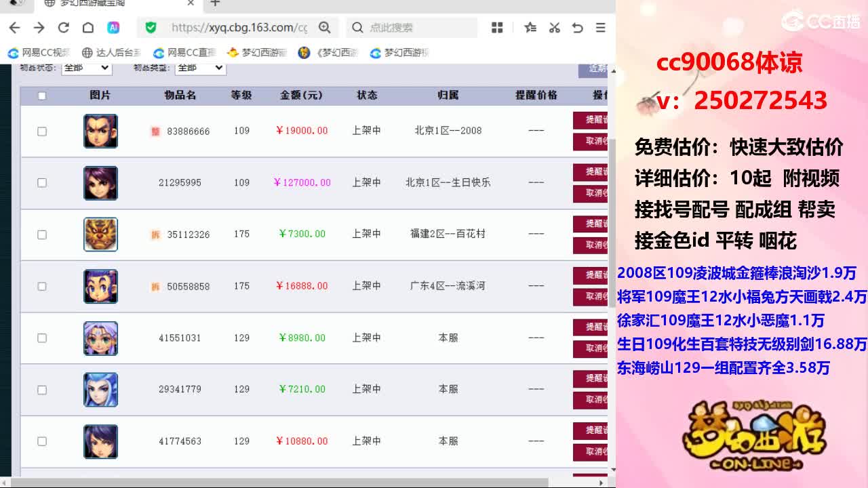Click the browser home icon
The height and width of the screenshot is (488, 868).
88,28
